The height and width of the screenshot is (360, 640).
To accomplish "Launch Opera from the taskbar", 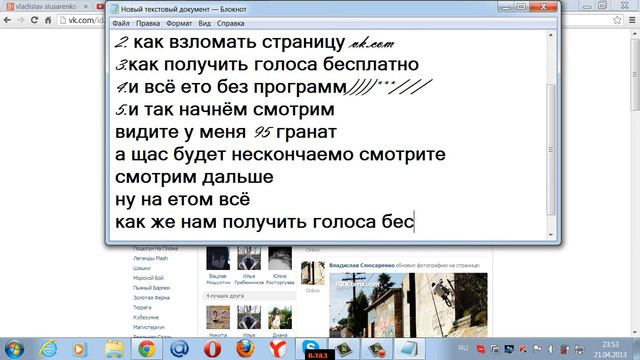I will pos(212,349).
